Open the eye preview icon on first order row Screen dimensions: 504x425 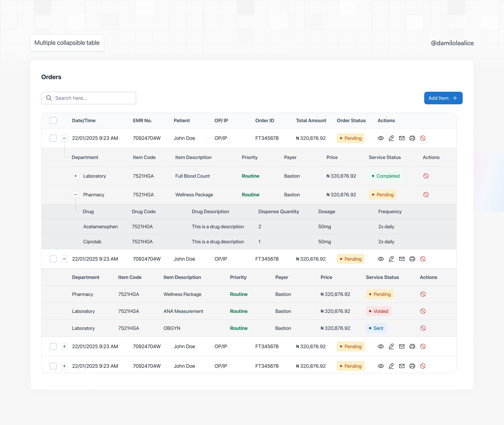(x=381, y=138)
